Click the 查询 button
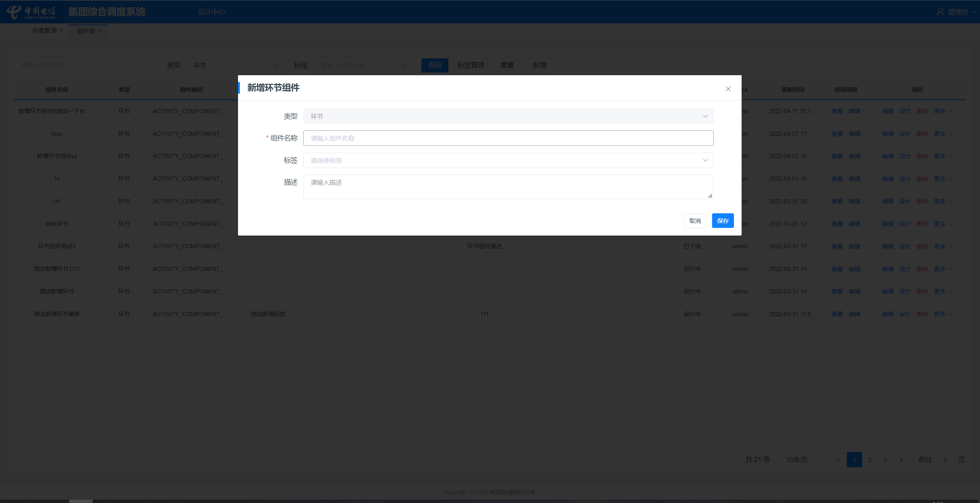This screenshot has width=980, height=503. (435, 65)
